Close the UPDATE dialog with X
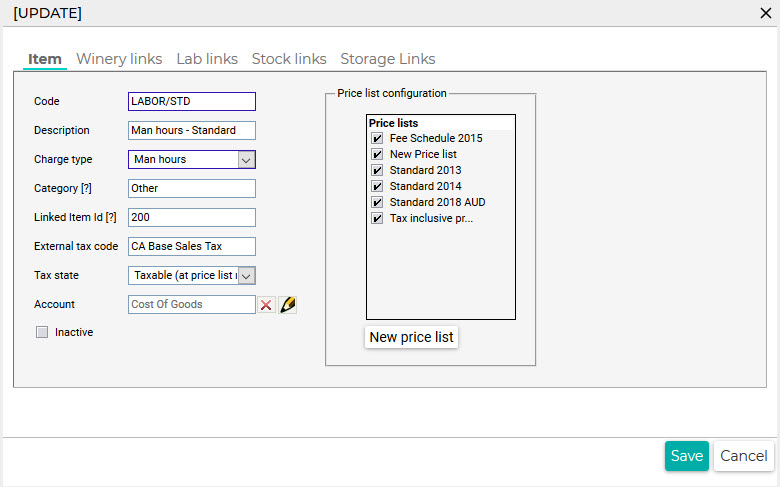The image size is (780, 487). click(766, 13)
